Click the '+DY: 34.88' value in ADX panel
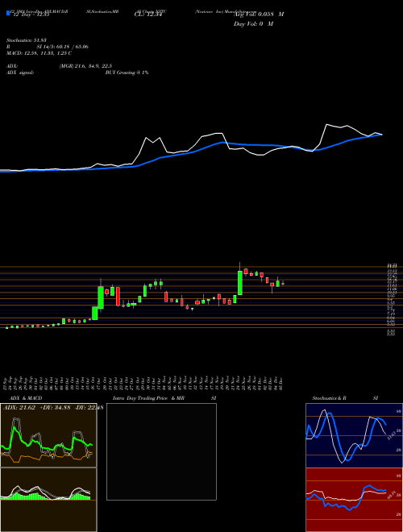This screenshot has width=403, height=532. tap(53, 408)
